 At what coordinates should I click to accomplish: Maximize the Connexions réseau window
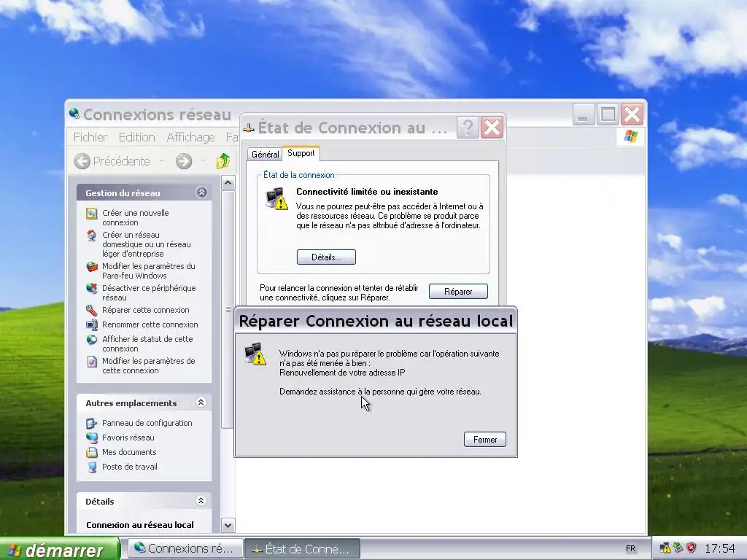point(608,114)
